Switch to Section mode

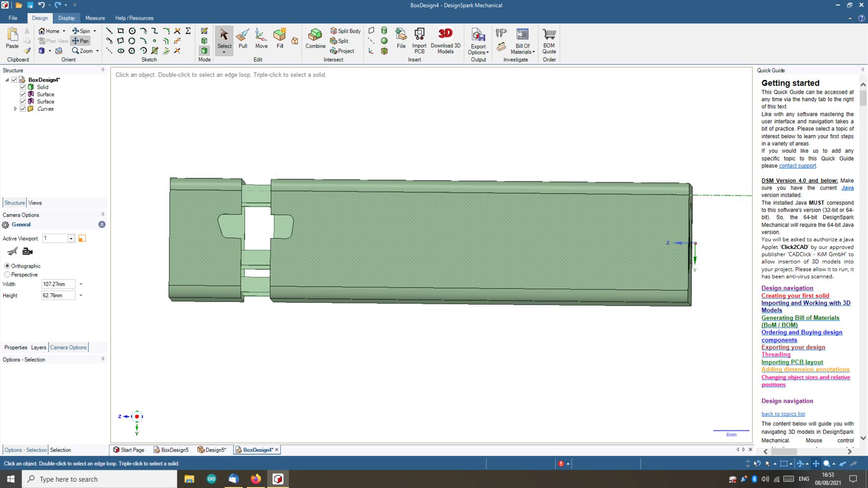204,41
